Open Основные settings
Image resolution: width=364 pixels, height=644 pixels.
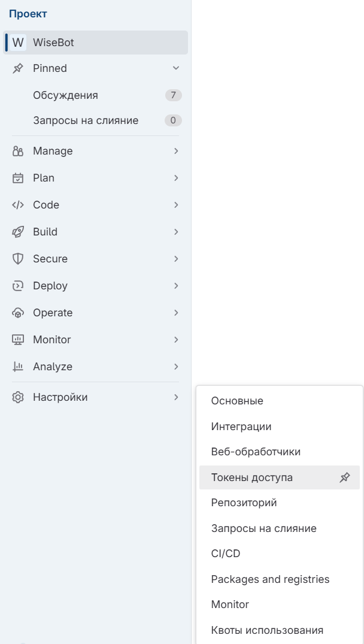pos(280,401)
